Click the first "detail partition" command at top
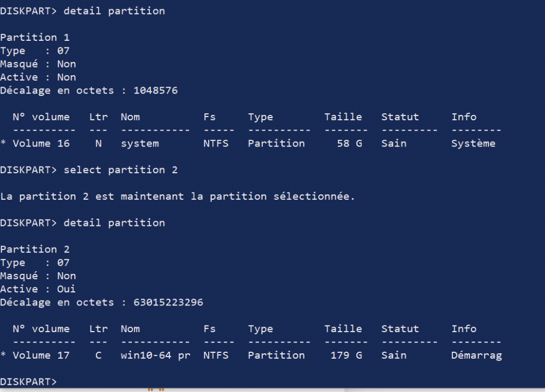 click(114, 11)
